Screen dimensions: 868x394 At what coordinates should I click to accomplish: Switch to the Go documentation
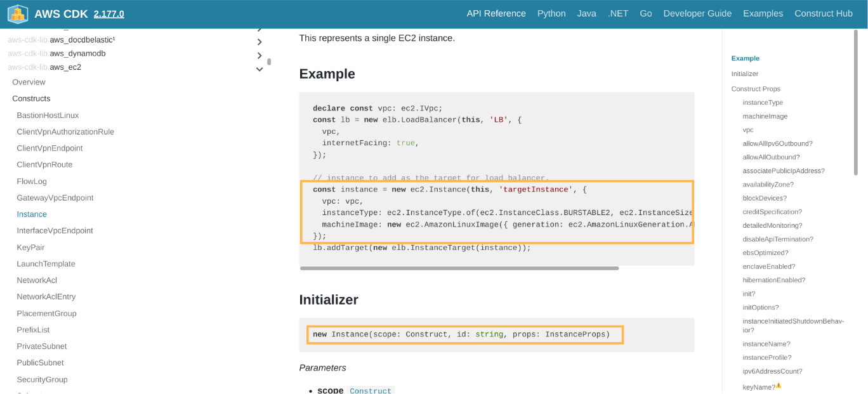pos(646,13)
